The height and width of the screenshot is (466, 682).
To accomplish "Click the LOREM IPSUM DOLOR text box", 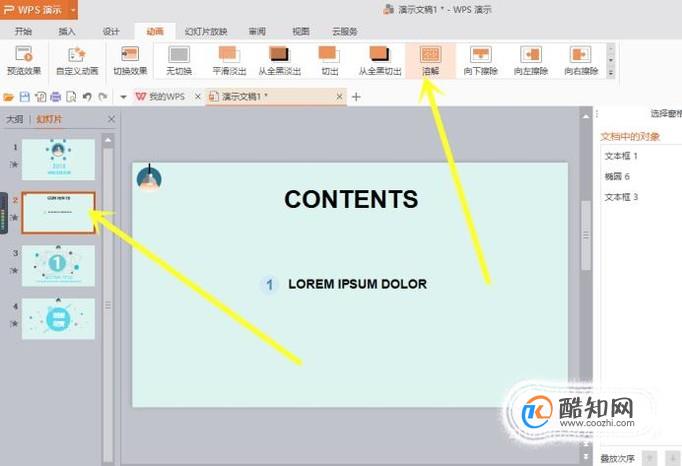I will pyautogui.click(x=357, y=284).
